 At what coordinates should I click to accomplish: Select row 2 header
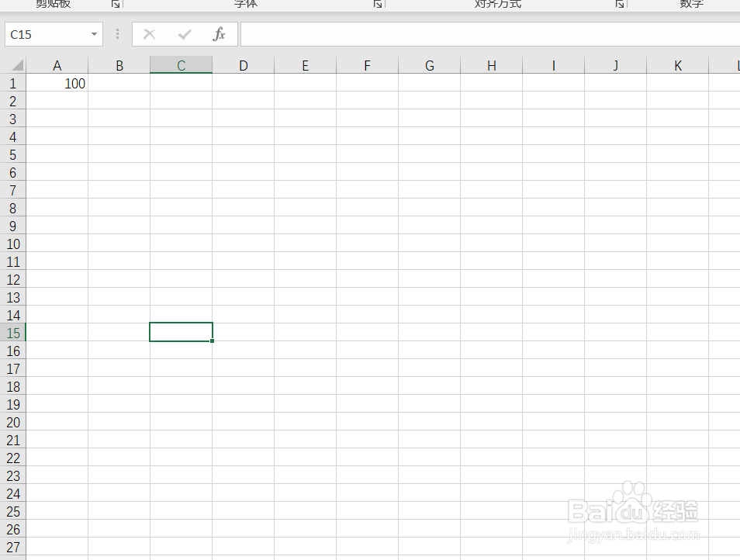click(x=12, y=101)
